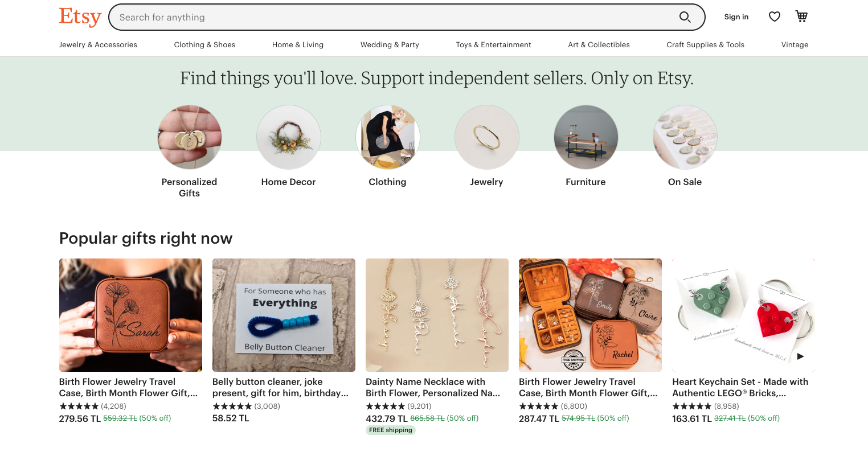The image size is (868, 472).
Task: Open Home Decor category circle
Action: point(288,137)
